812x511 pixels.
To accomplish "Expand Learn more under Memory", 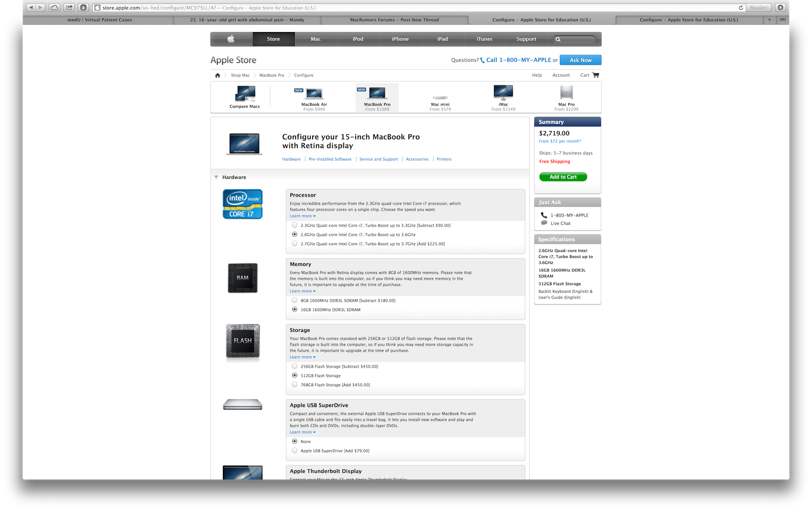I will 302,291.
